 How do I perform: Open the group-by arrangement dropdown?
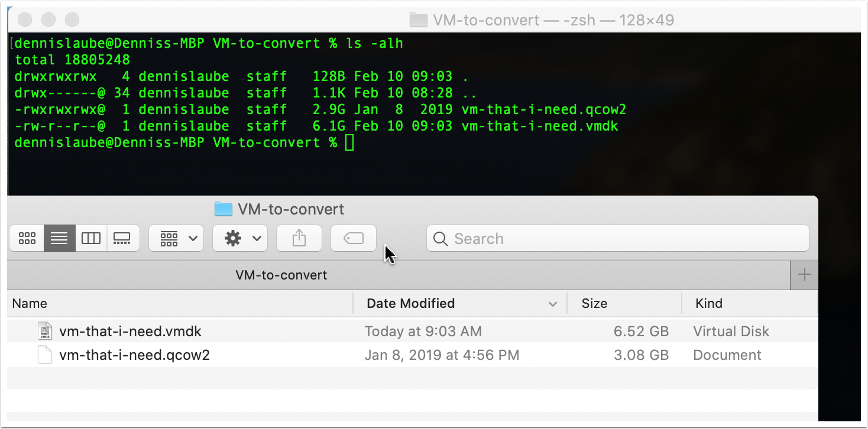[x=176, y=238]
